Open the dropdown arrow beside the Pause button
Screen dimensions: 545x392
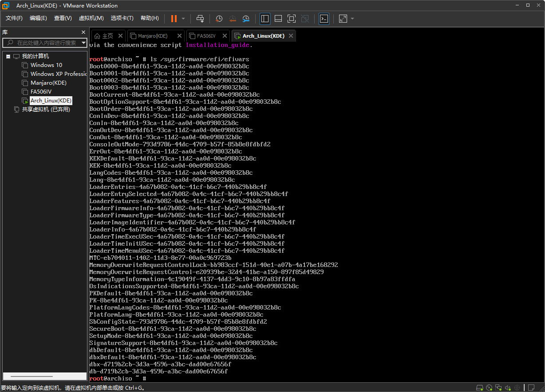tap(183, 19)
